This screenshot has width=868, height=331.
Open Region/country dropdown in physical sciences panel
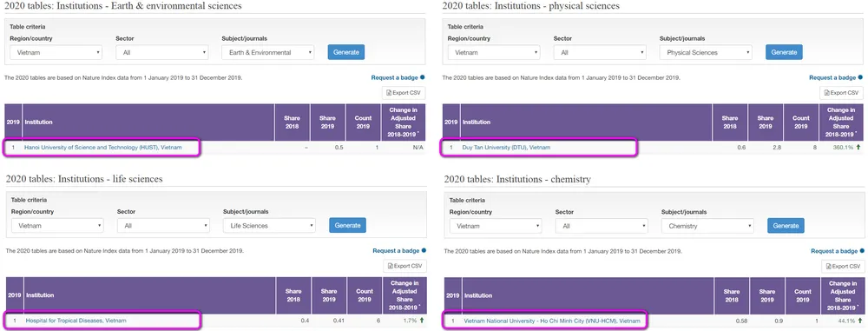coord(494,53)
